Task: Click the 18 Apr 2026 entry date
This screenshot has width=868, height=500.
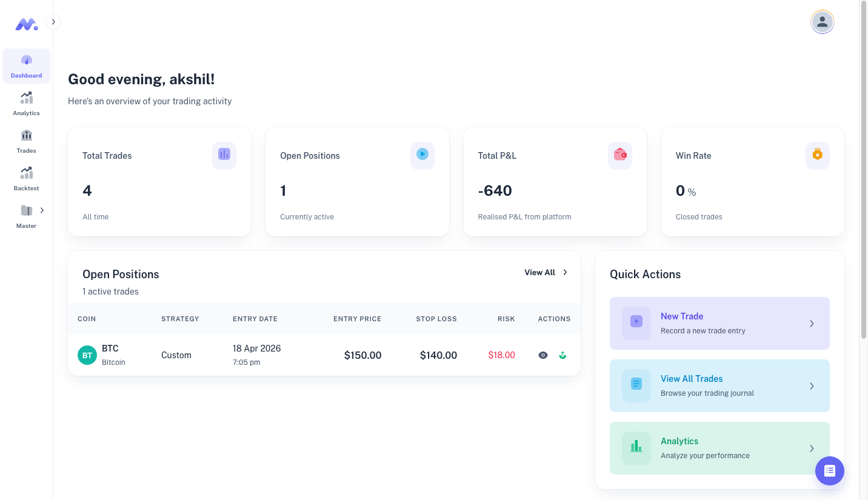Action: [x=257, y=348]
